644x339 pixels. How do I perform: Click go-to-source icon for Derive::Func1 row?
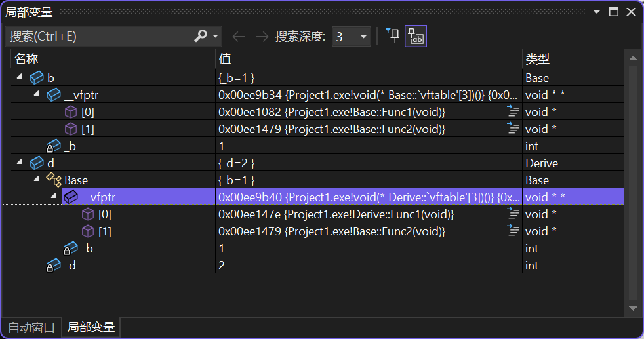(x=513, y=214)
